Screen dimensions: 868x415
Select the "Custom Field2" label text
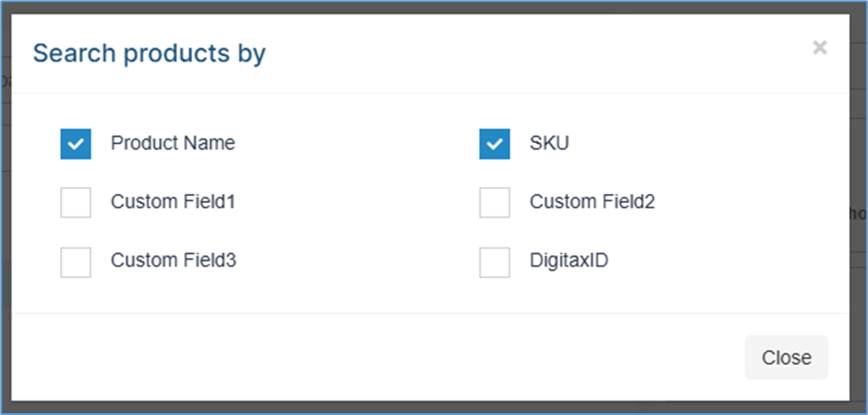coord(593,201)
